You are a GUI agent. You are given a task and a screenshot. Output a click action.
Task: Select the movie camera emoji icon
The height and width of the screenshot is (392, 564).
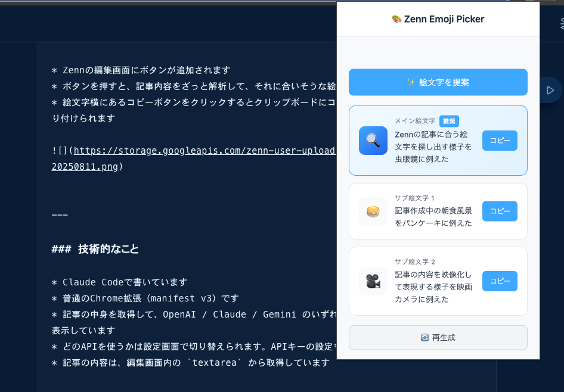coord(373,281)
